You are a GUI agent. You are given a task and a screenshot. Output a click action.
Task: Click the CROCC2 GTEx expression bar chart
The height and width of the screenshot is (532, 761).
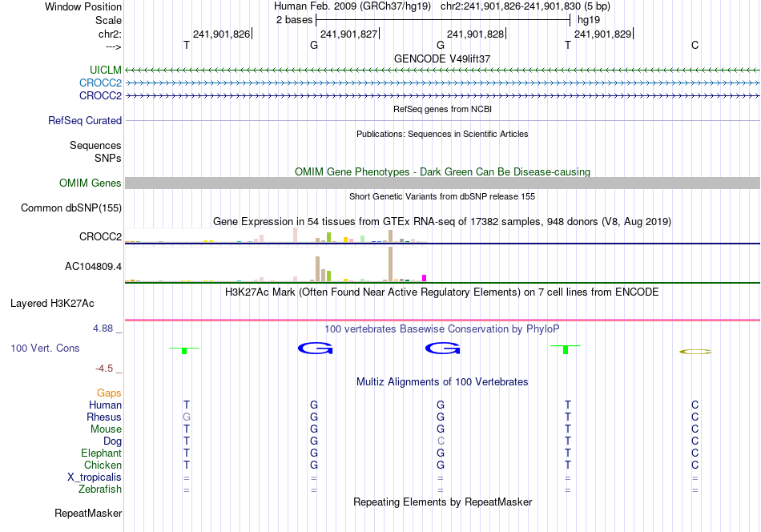(276, 236)
